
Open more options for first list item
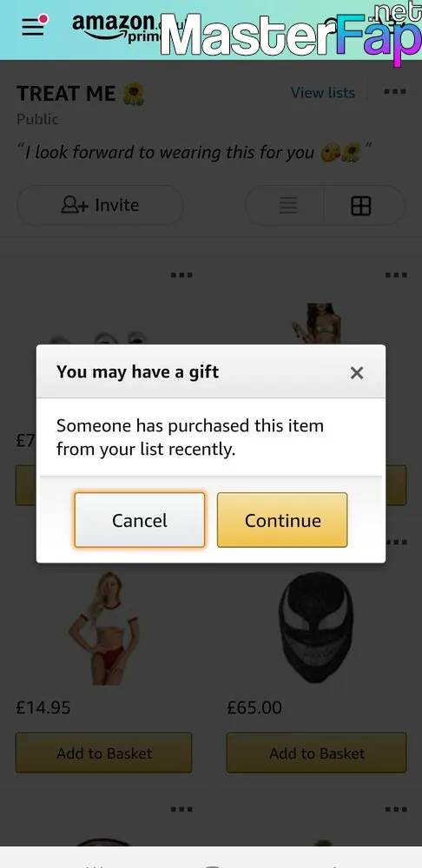pos(181,274)
